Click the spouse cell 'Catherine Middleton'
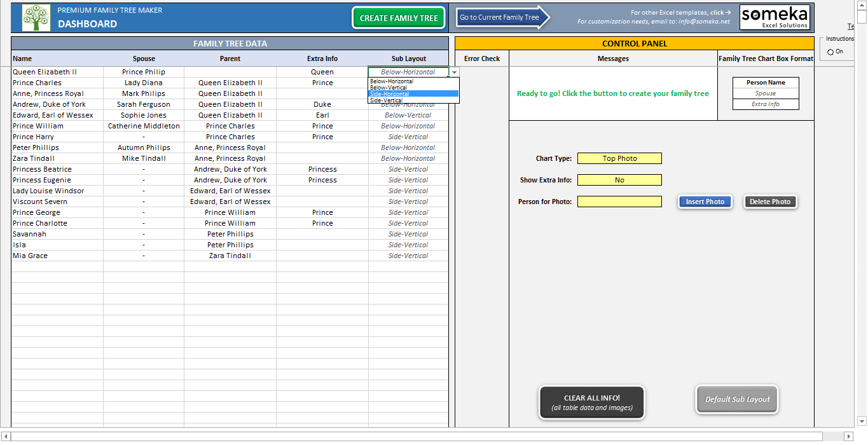868x445 pixels. click(144, 126)
